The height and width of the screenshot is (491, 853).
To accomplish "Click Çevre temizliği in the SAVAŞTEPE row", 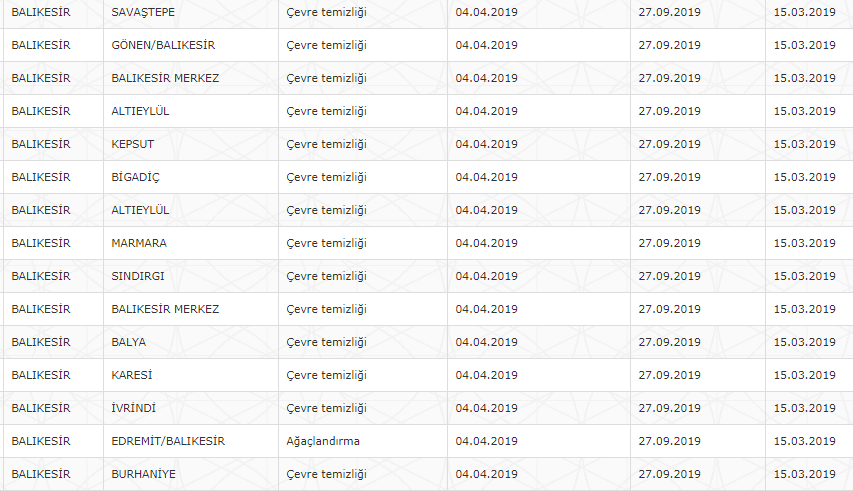I will click(x=326, y=12).
